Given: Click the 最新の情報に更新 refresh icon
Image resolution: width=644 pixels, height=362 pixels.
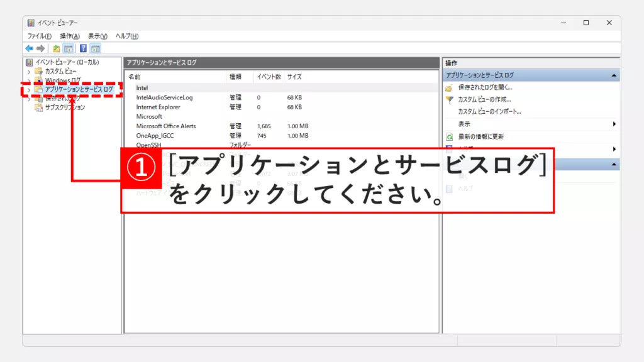Looking at the screenshot, I should [450, 136].
